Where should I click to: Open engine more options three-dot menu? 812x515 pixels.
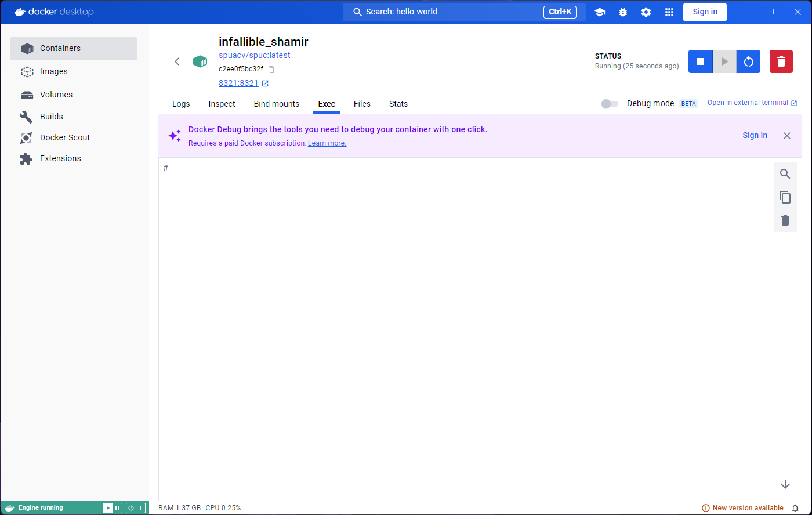click(x=140, y=508)
